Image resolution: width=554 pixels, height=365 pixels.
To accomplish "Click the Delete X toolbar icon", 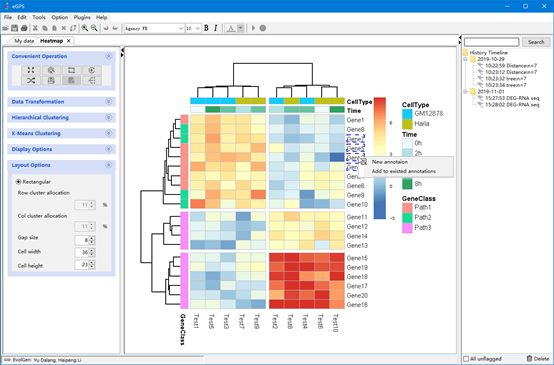I will click(64, 28).
